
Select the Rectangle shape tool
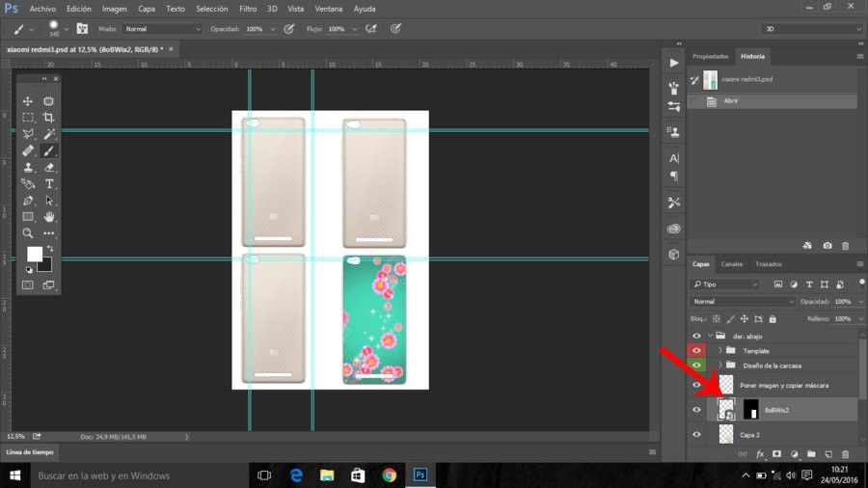click(x=28, y=217)
